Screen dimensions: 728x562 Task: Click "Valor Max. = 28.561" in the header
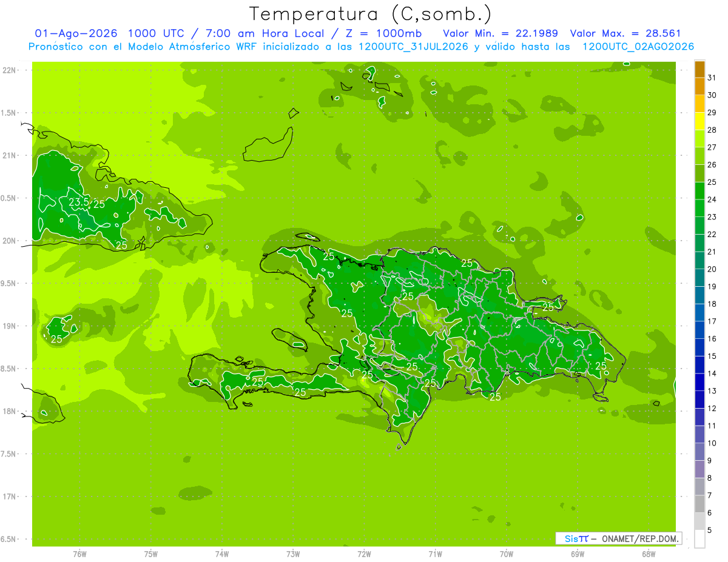625,33
